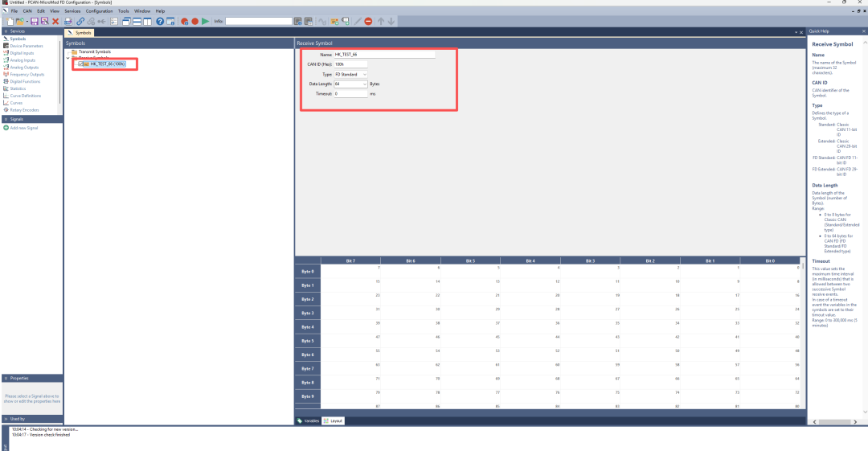The height and width of the screenshot is (451, 868).
Task: Open Frequency Outputs service
Action: 27,74
